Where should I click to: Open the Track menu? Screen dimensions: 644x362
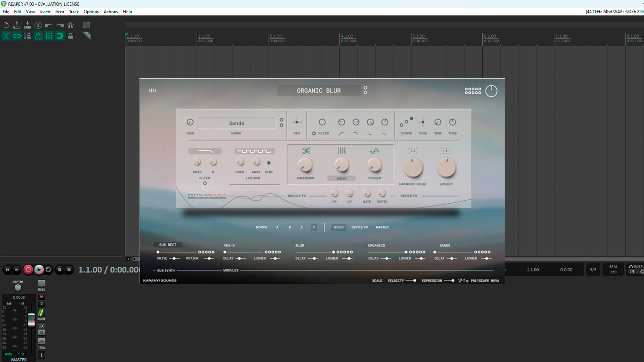(x=74, y=12)
